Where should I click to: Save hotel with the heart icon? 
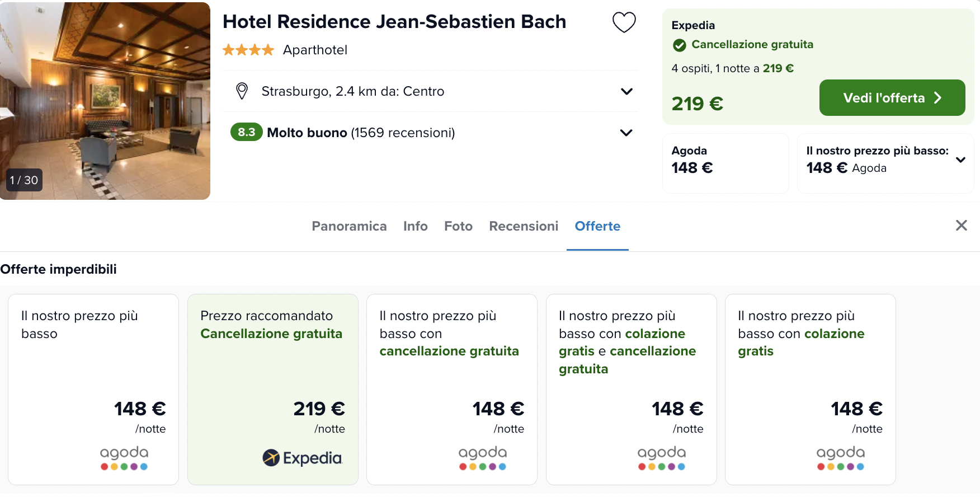[624, 22]
